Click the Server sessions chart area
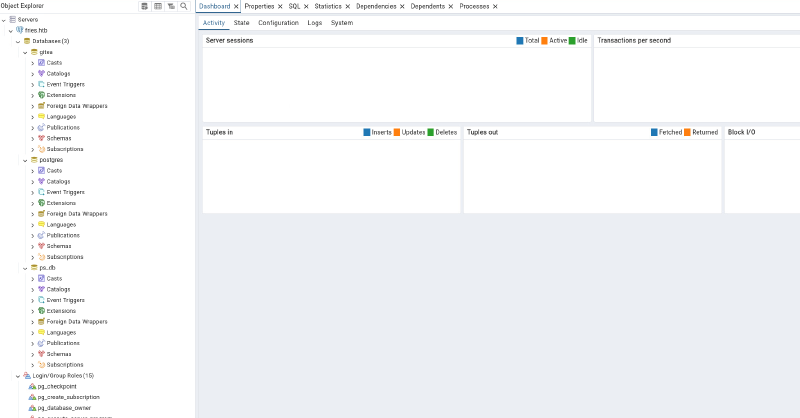 point(396,84)
